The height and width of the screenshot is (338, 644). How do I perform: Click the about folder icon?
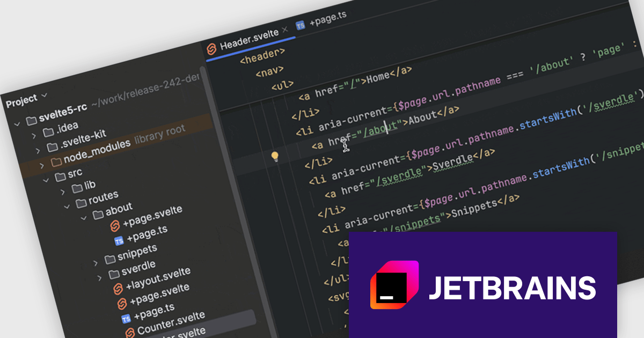coord(98,215)
